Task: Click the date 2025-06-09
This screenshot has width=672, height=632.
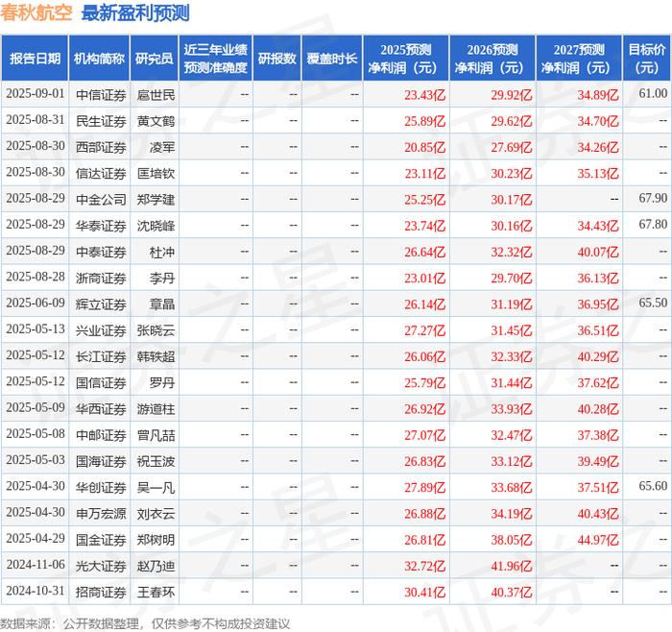Action: [36, 304]
